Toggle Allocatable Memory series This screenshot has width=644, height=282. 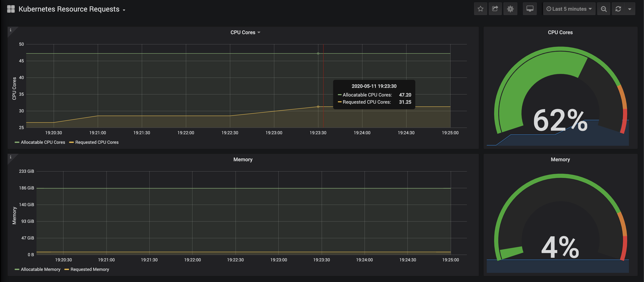pos(40,269)
